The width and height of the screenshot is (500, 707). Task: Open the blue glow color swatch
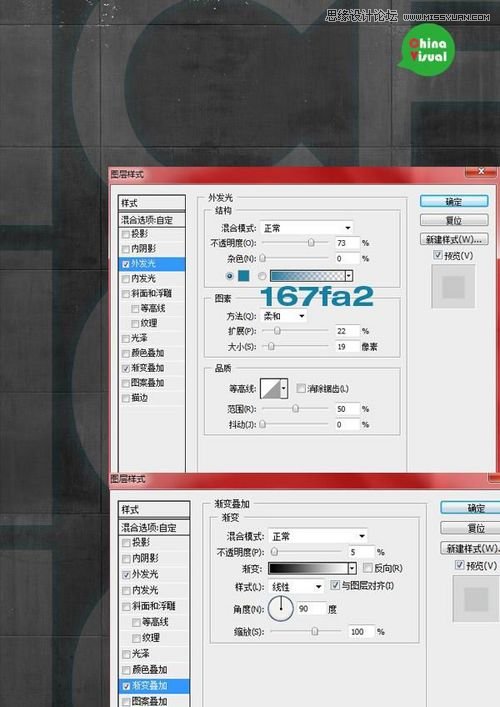243,276
